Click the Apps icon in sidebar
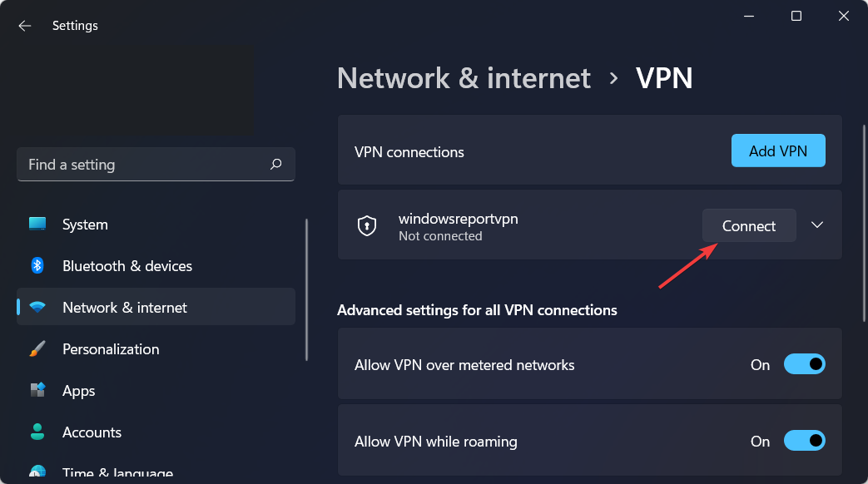 [x=37, y=391]
